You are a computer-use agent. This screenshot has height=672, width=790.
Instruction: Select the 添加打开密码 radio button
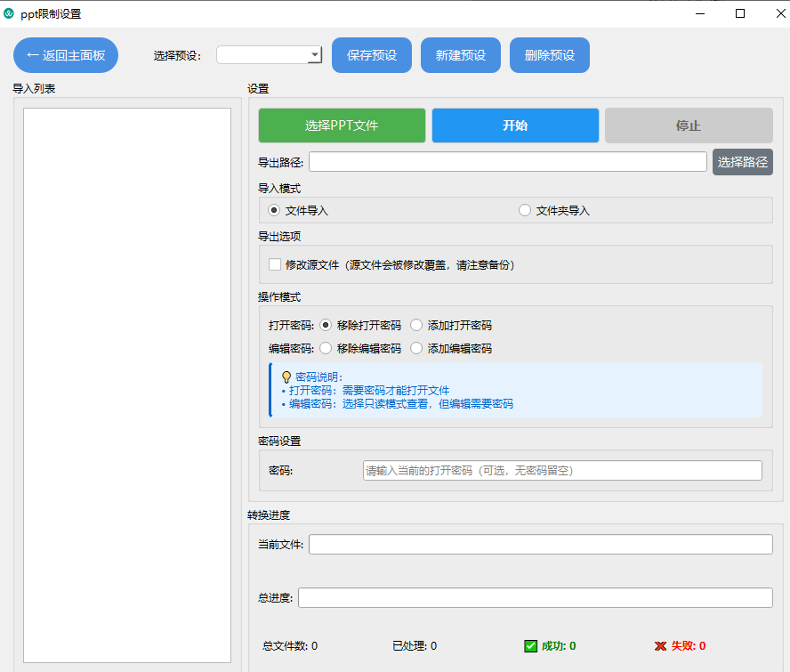[415, 325]
